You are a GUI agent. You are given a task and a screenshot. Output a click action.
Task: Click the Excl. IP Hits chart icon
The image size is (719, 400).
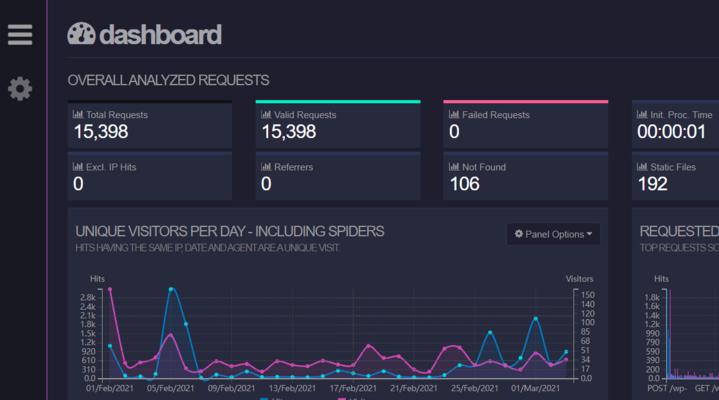pyautogui.click(x=78, y=167)
